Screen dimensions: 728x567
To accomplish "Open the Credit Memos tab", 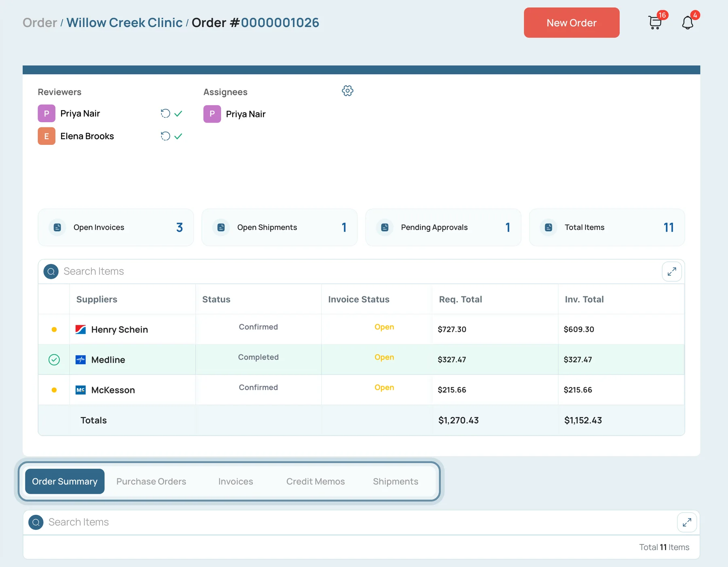I will tap(315, 481).
